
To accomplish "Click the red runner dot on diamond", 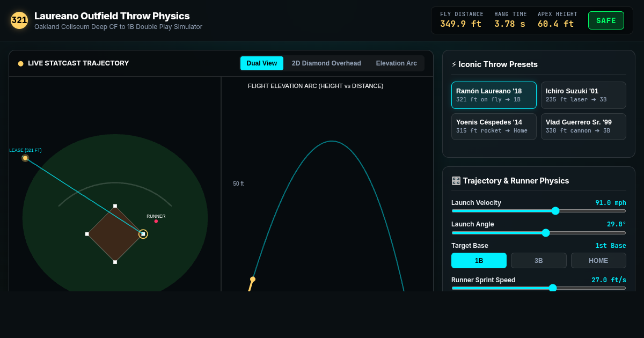I will [156, 221].
